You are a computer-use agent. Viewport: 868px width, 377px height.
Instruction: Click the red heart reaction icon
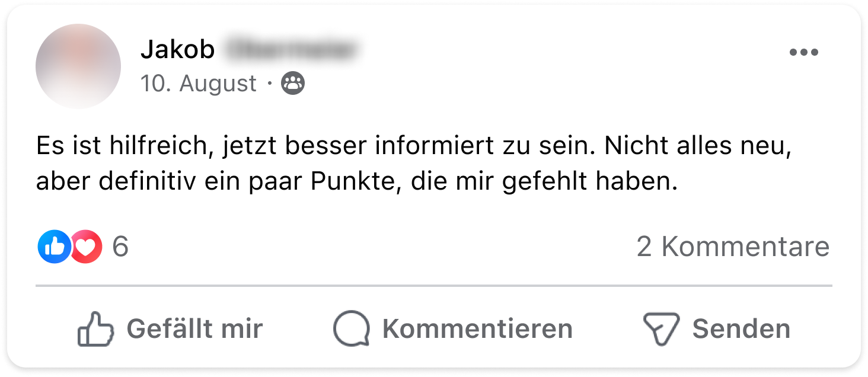pos(87,247)
